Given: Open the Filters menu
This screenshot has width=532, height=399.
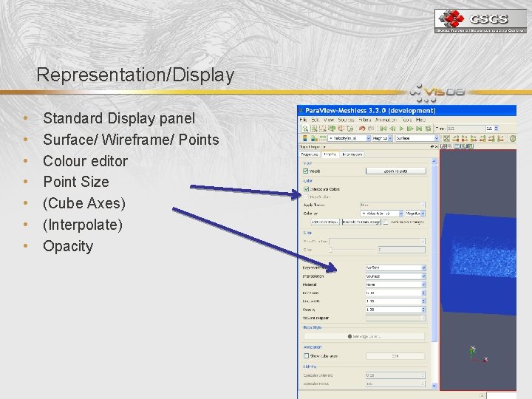Looking at the screenshot, I should tap(365, 120).
